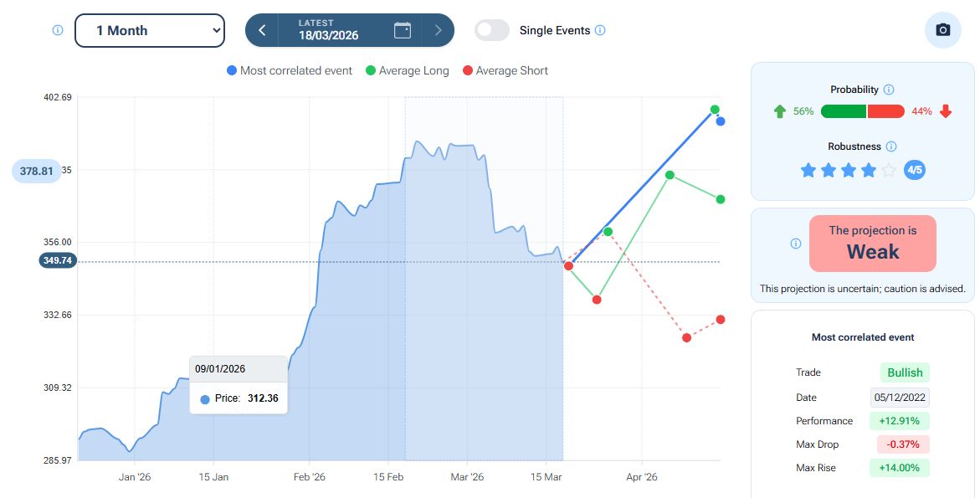Screen dimensions: 980x498
Task: Go to previous date with left chevron
Action: point(262,30)
